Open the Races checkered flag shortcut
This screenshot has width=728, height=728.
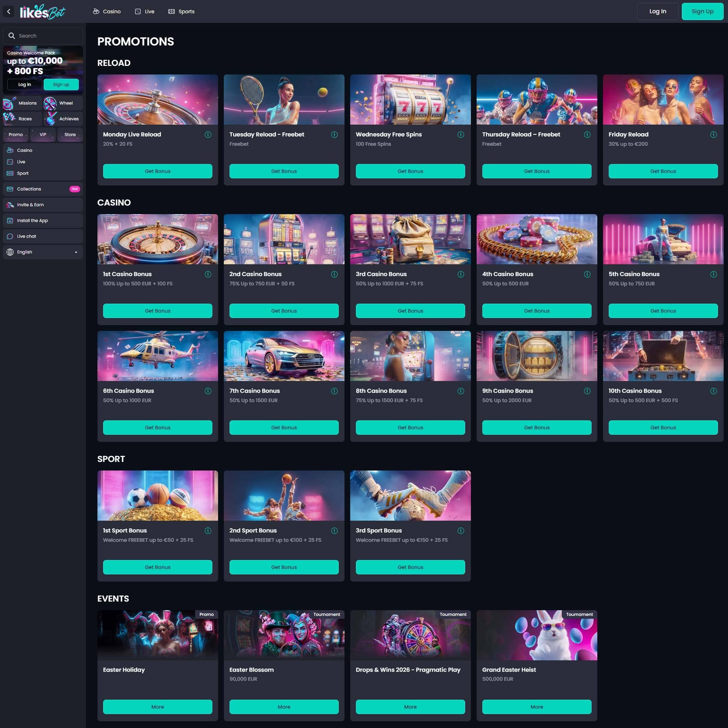point(22,119)
